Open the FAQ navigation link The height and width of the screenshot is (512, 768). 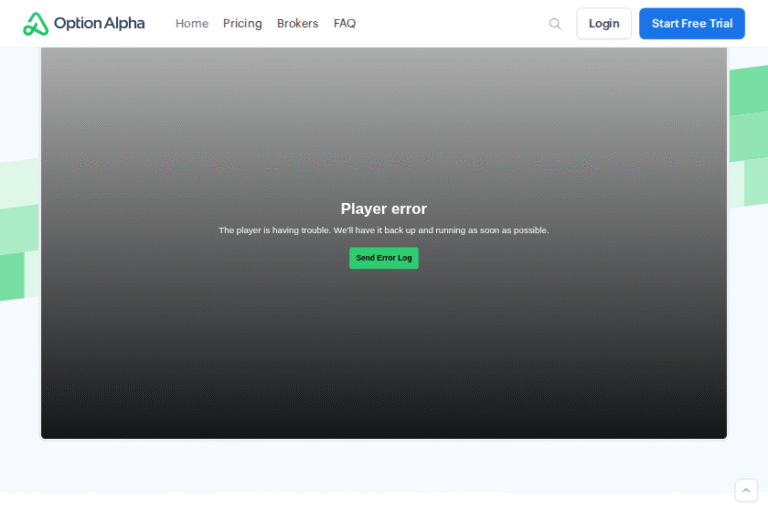pyautogui.click(x=344, y=24)
